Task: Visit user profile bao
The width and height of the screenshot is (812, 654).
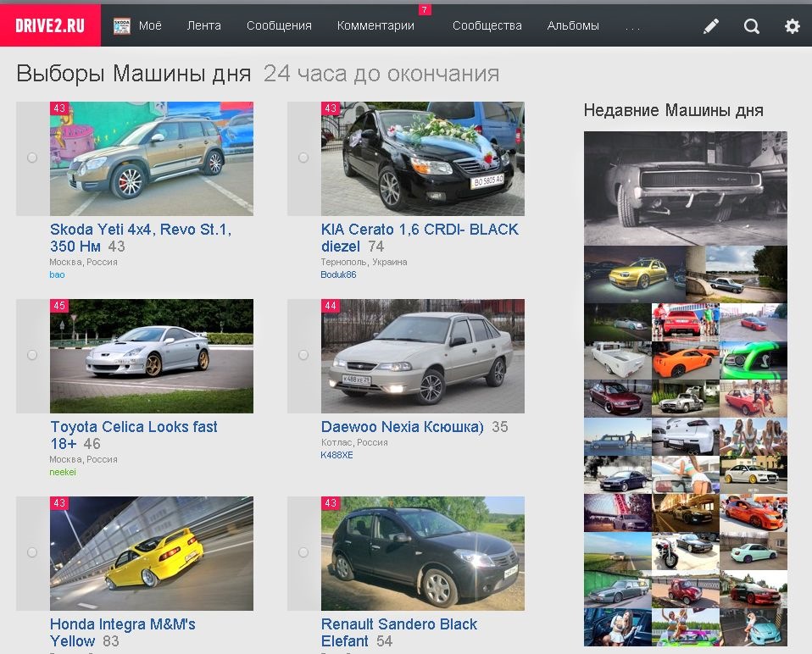Action: coord(57,274)
